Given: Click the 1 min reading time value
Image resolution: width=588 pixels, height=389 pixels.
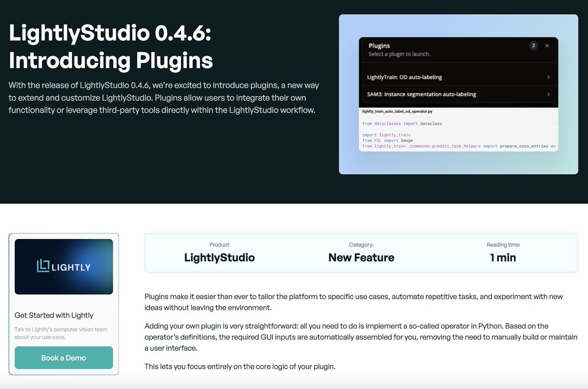Looking at the screenshot, I should pos(503,257).
